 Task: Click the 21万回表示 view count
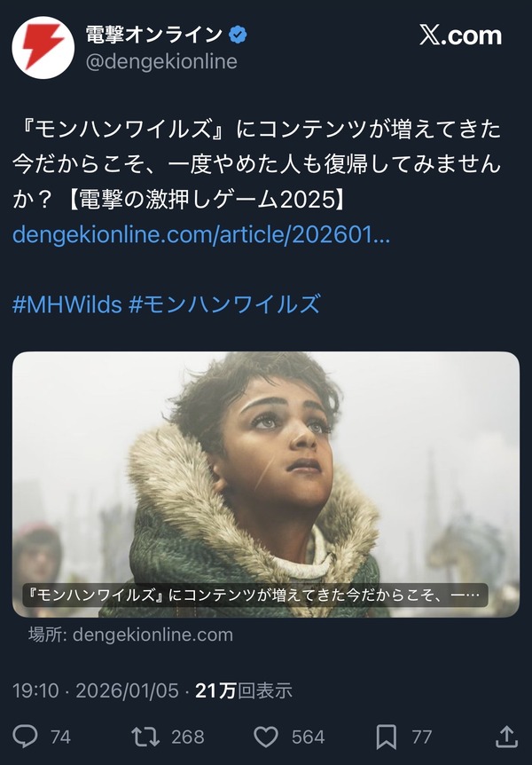pyautogui.click(x=244, y=690)
